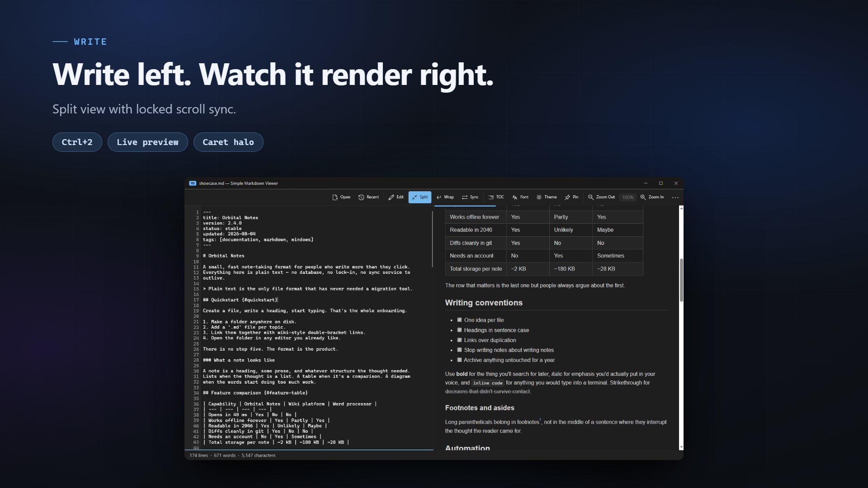The height and width of the screenshot is (488, 868).
Task: Reset zoom via the 100% field
Action: coord(627,197)
